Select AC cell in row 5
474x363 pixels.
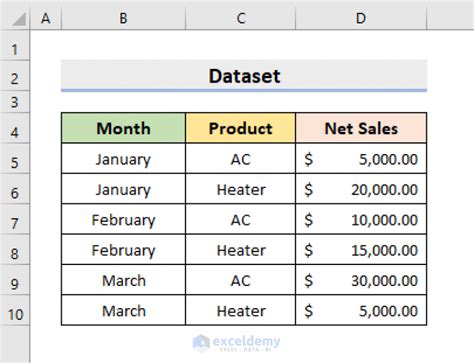pos(240,159)
